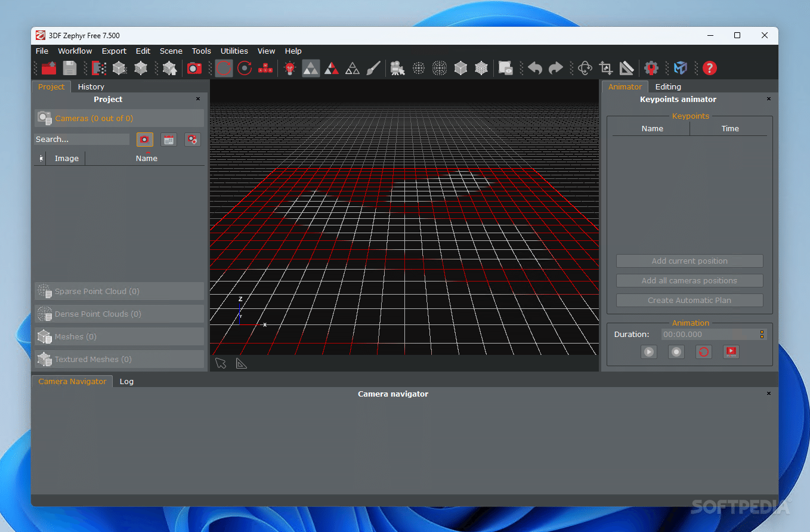Image resolution: width=810 pixels, height=532 pixels.
Task: Click the floppy disk save icon
Action: pos(70,68)
